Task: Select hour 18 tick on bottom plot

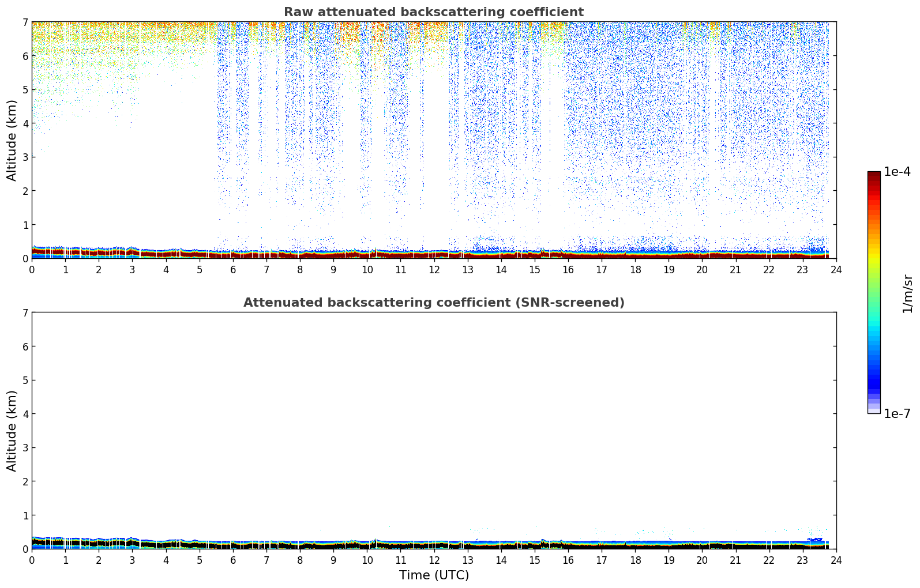Action: [635, 560]
